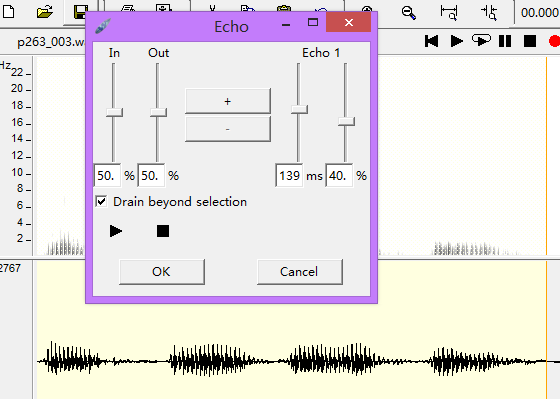The width and height of the screenshot is (560, 399).
Task: Click the In gain slider handle
Action: (114, 113)
